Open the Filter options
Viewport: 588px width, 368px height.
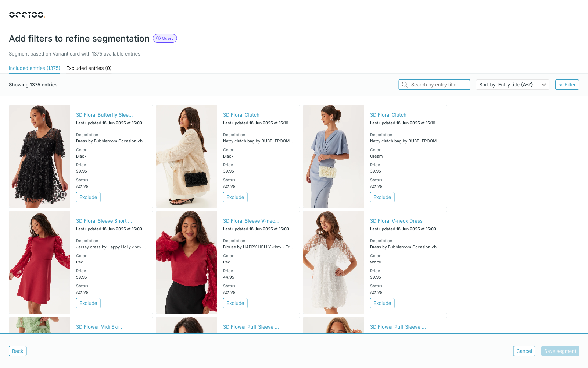click(567, 85)
